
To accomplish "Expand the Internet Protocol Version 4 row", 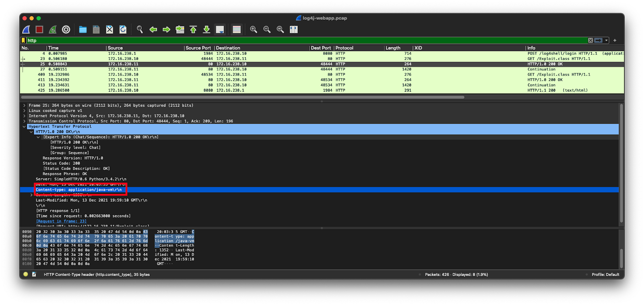I will tap(24, 116).
